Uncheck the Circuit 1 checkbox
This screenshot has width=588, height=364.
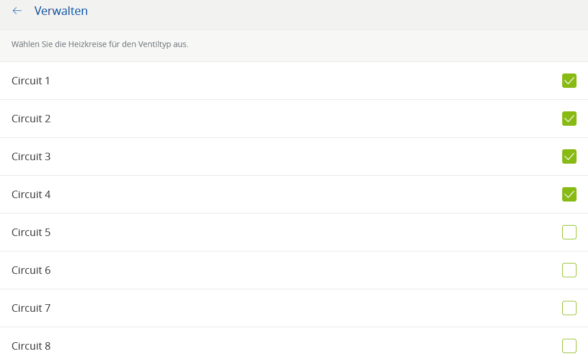click(x=569, y=81)
